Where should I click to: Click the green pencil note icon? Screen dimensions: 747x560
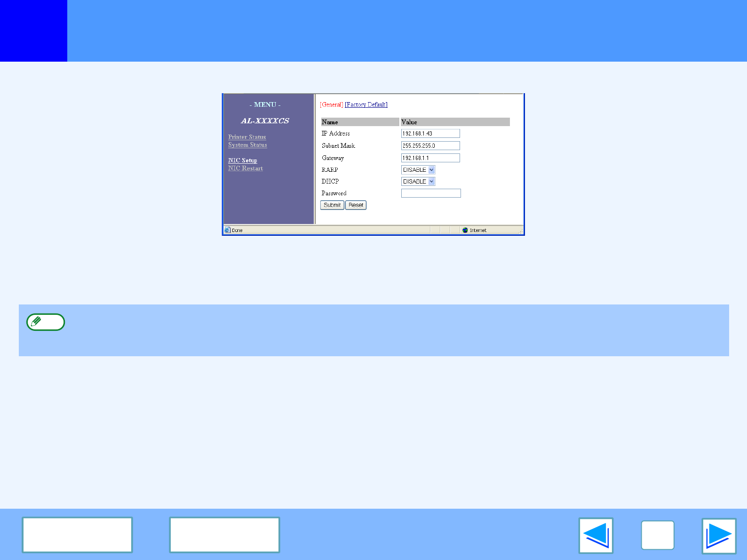pyautogui.click(x=46, y=322)
